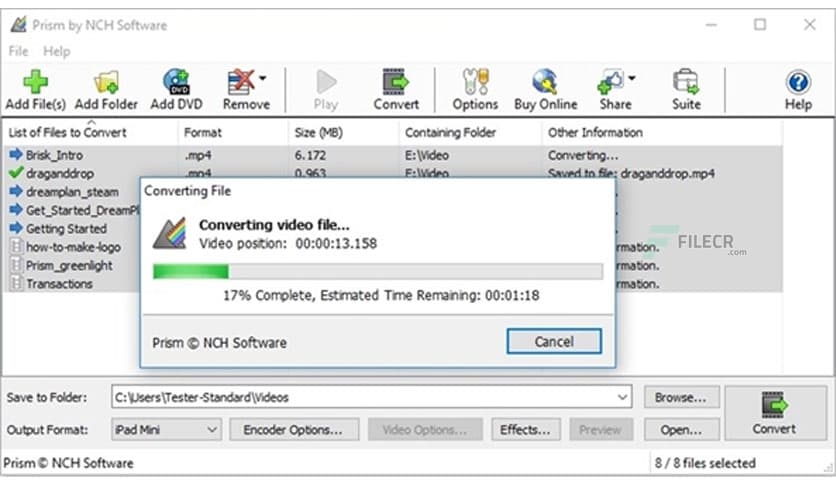Click the E:\Video folder cell of Brisk_Intro
This screenshot has width=836, height=484.
point(427,155)
